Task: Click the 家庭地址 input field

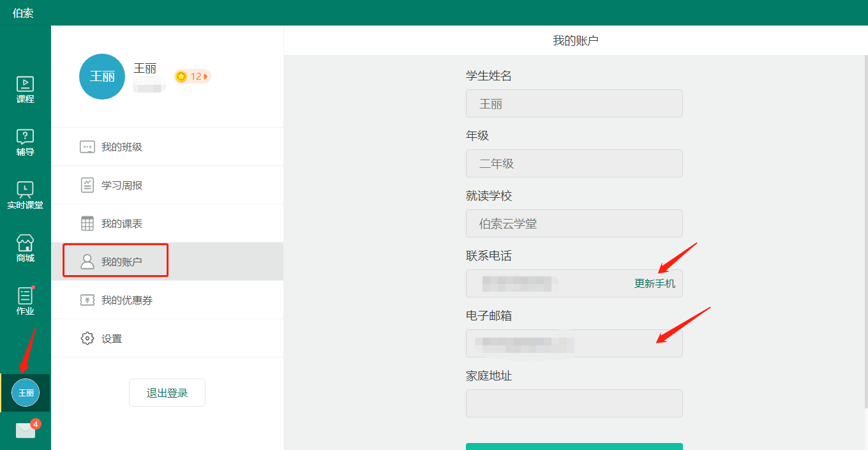Action: (x=573, y=403)
